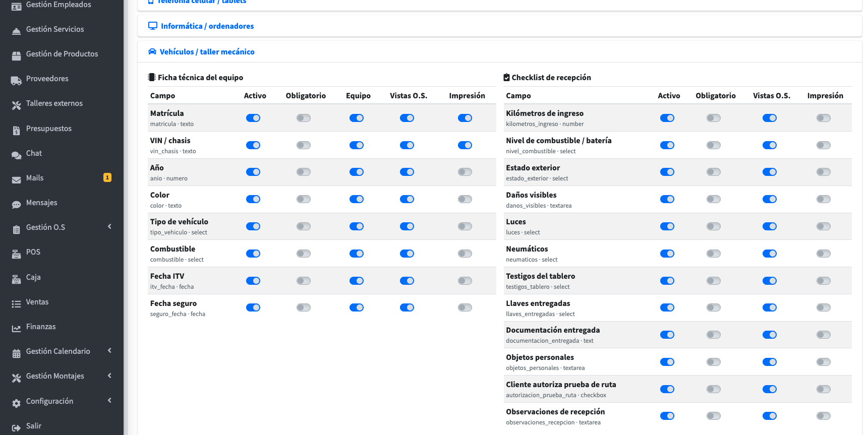Open Finanzas in the sidebar
This screenshot has width=868, height=435.
click(41, 327)
